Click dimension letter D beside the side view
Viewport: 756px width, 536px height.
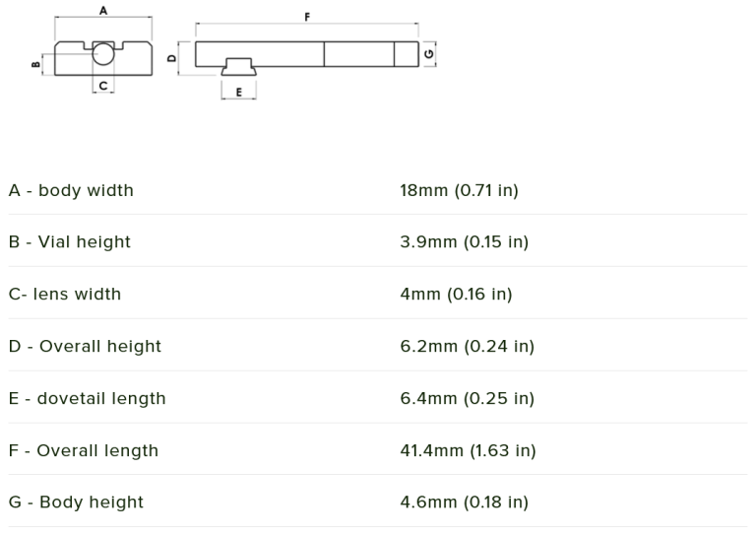171,58
